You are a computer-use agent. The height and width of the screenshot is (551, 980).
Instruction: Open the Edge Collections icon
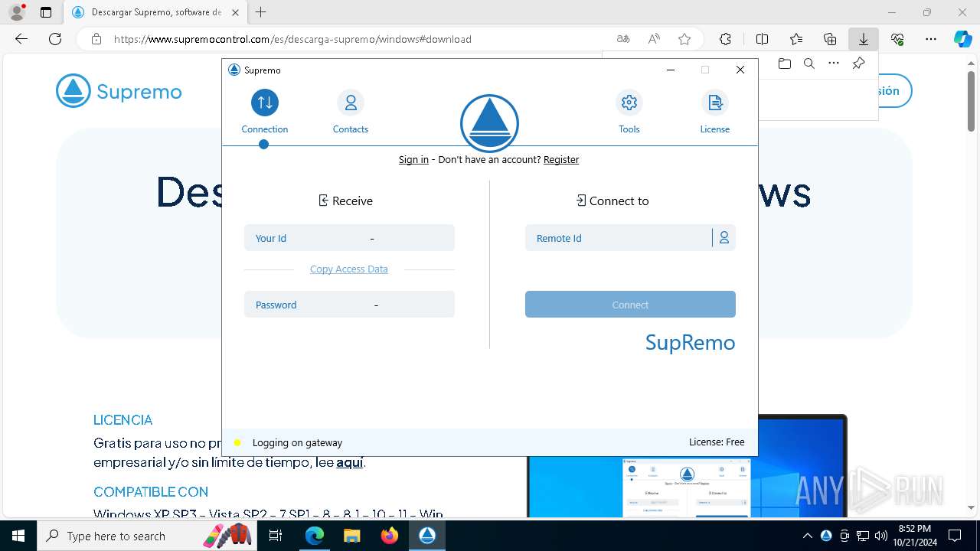(x=830, y=39)
